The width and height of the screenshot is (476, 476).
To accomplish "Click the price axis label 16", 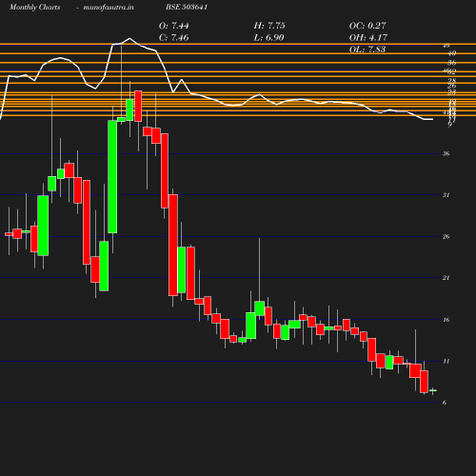I will [446, 320].
